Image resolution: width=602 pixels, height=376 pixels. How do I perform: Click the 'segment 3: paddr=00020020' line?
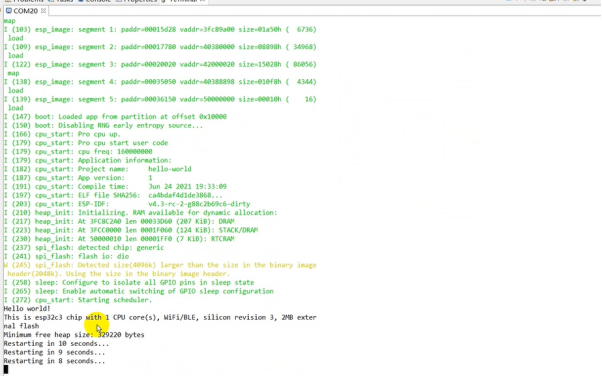(160, 64)
